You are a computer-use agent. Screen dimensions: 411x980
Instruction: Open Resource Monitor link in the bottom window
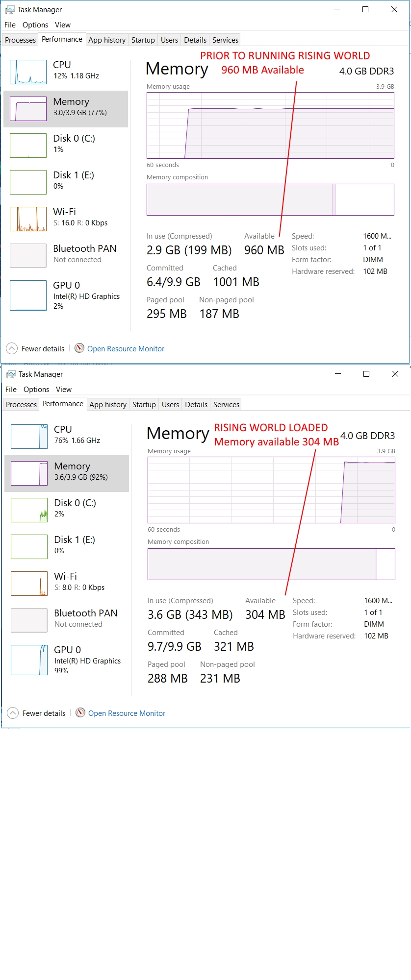click(x=127, y=713)
